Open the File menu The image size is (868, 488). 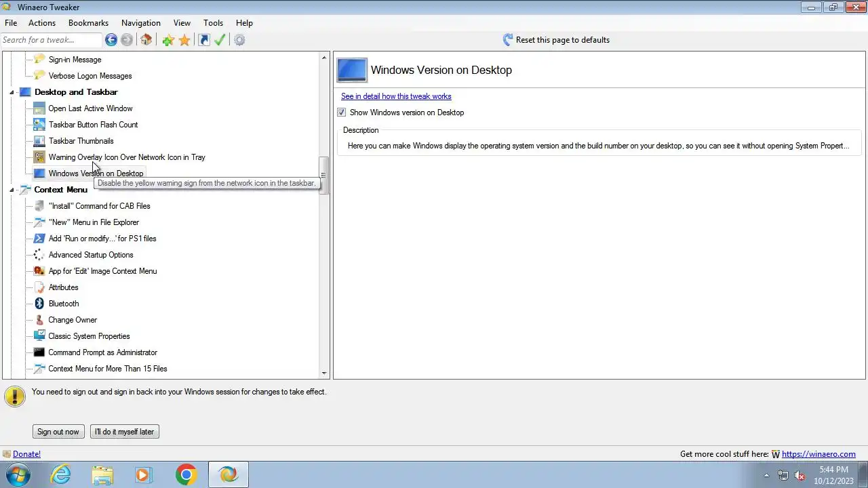click(x=11, y=23)
